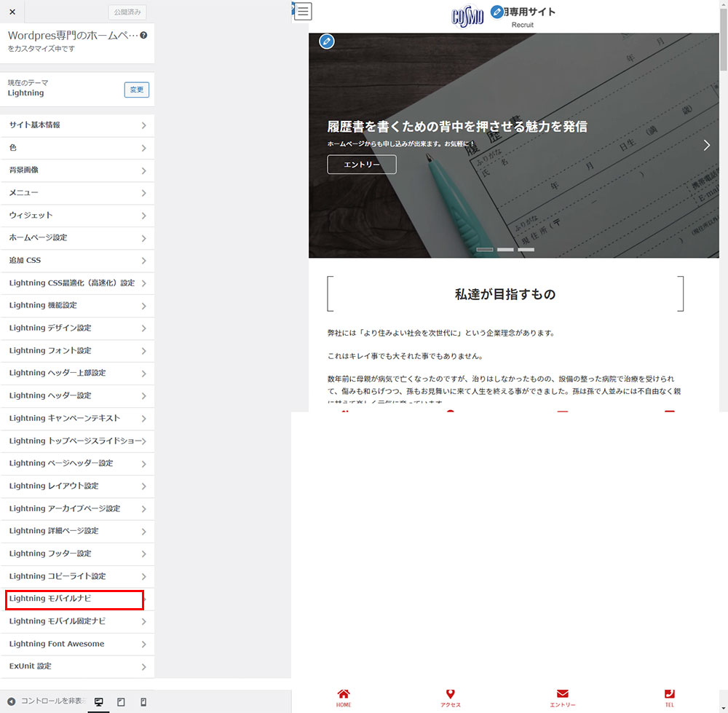Switch to desktop preview mode
Screen dimensions: 728x713
click(x=98, y=702)
